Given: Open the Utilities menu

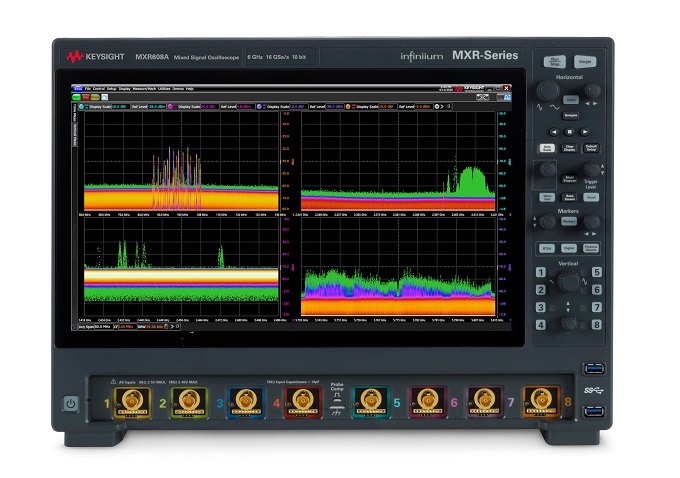Looking at the screenshot, I should tap(164, 88).
